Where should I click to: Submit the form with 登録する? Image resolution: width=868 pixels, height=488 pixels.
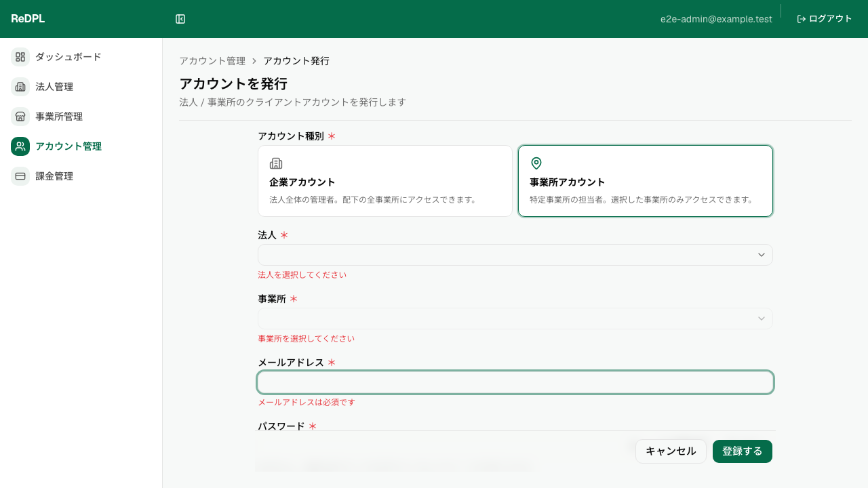743,451
